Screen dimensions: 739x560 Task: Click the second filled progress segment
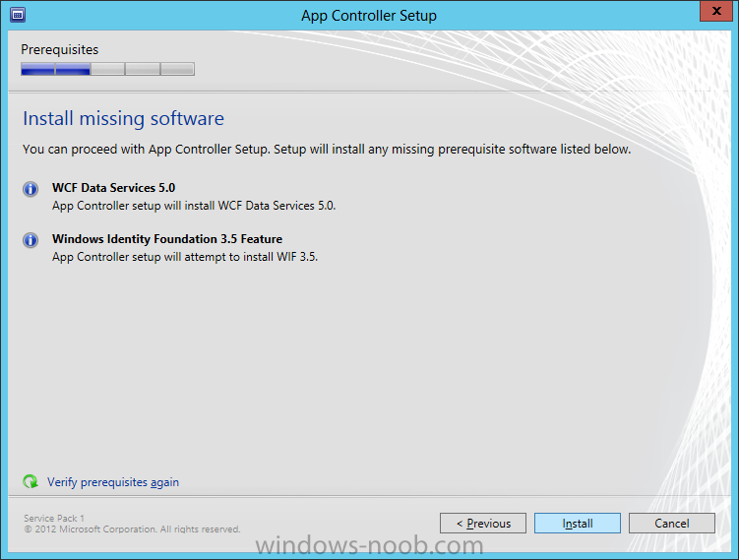click(x=73, y=69)
